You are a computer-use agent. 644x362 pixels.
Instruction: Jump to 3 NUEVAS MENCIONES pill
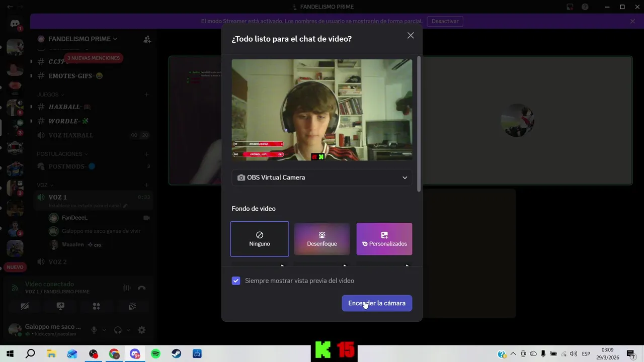pyautogui.click(x=94, y=58)
